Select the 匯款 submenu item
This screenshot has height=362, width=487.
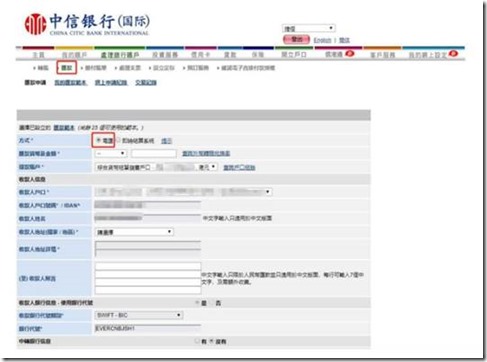(x=67, y=68)
